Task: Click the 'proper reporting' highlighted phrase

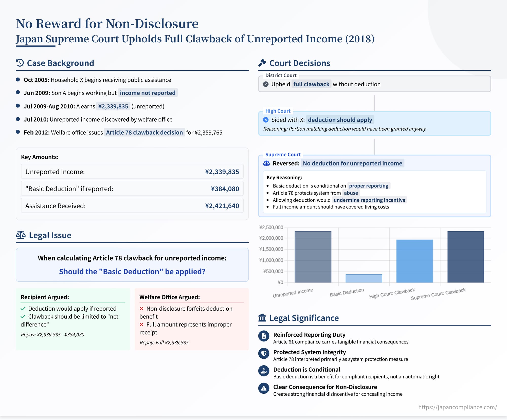Action: [369, 186]
